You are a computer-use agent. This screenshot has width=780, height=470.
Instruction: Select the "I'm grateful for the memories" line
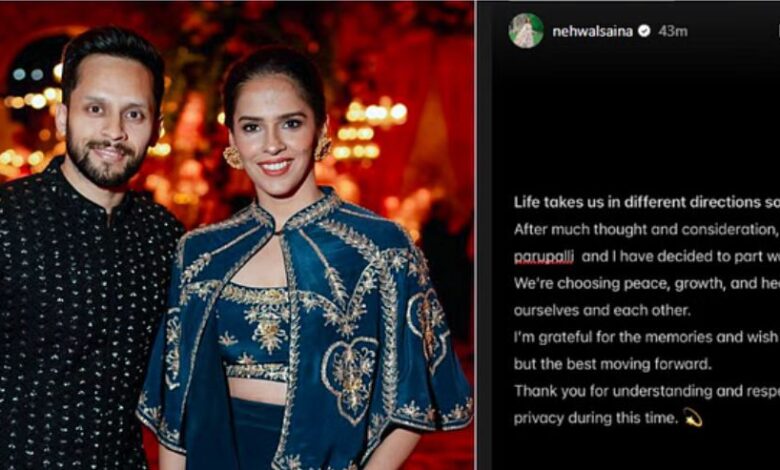pos(646,337)
